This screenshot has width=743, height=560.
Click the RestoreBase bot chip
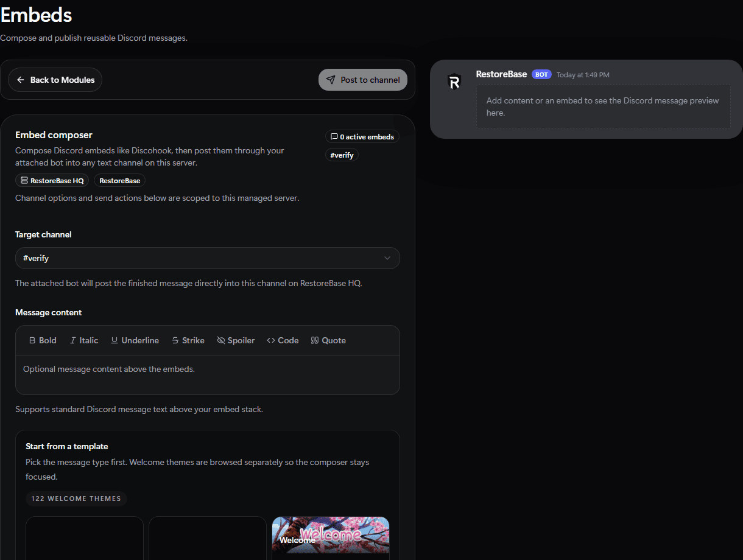(x=119, y=181)
